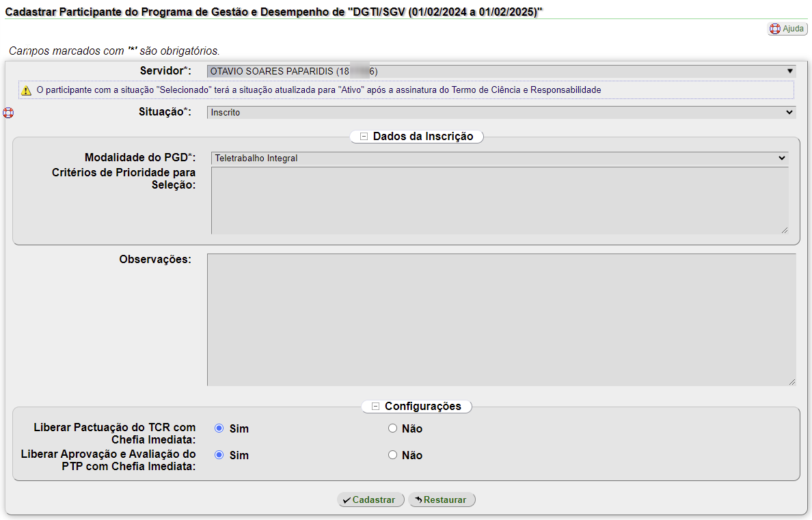Click the lifebuoy help icon beside Situação

(x=8, y=113)
